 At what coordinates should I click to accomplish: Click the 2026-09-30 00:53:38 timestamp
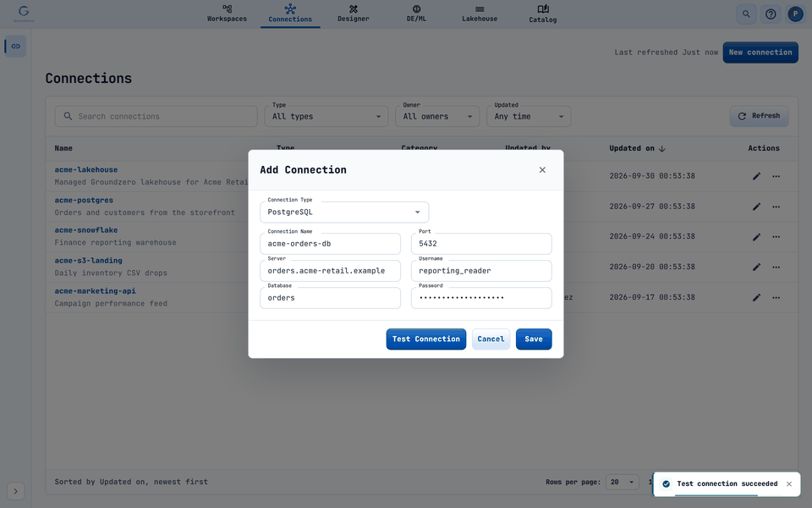tap(652, 176)
